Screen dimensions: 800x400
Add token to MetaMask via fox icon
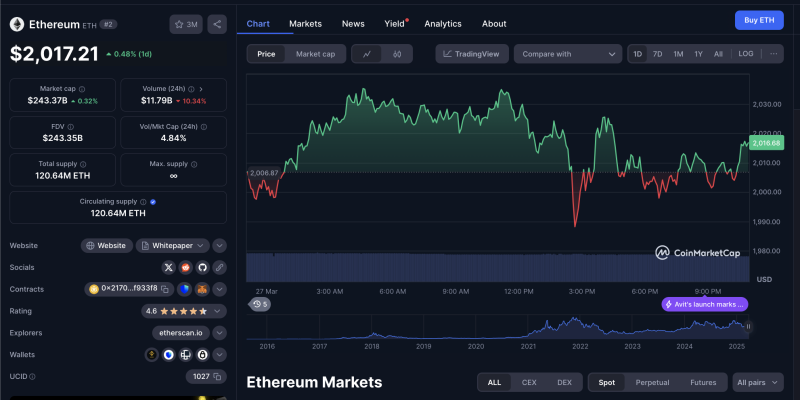202,289
